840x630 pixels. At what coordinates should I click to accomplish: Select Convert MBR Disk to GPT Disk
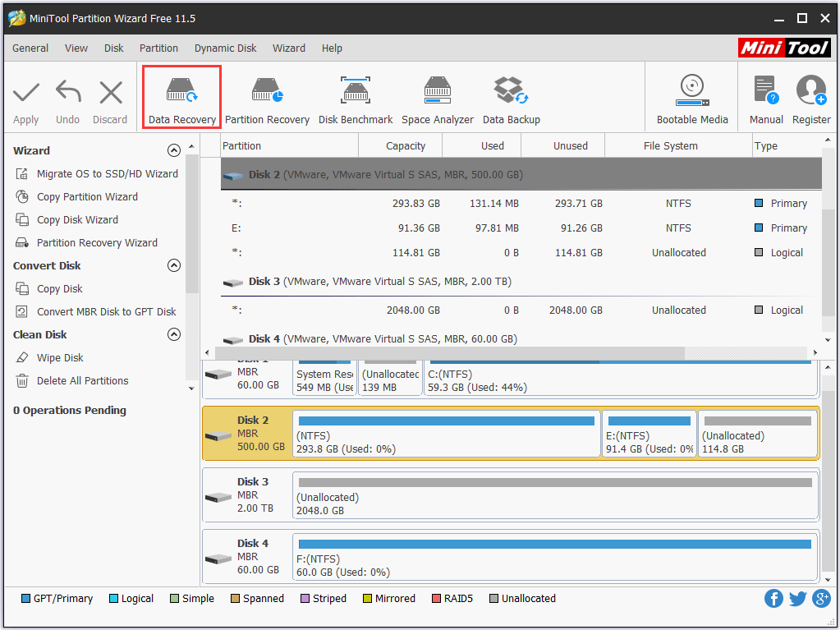pos(106,312)
